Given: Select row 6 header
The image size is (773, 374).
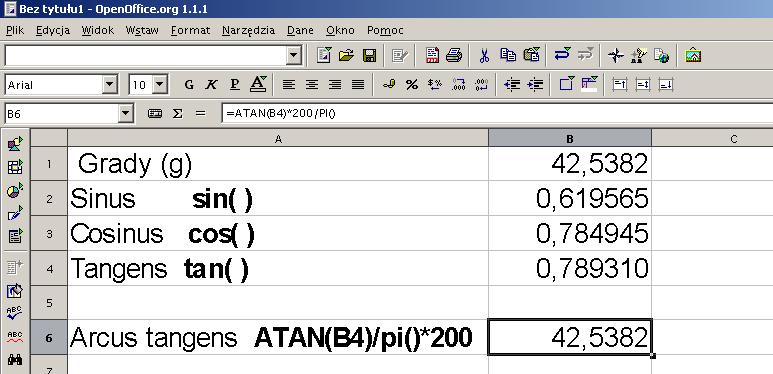Looking at the screenshot, I should (x=49, y=338).
